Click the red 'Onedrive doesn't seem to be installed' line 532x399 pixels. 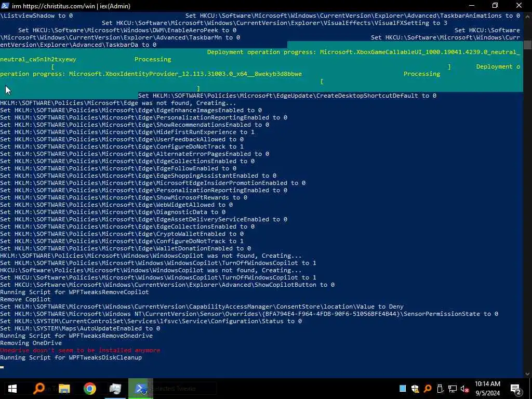click(80, 350)
